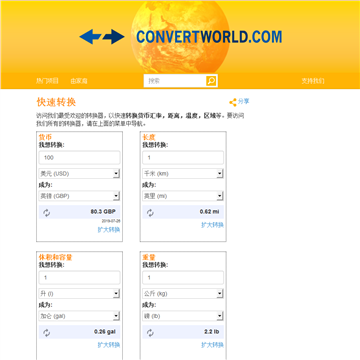Click 扩大转换 link in currency box
This screenshot has height=360, width=360.
(x=109, y=230)
